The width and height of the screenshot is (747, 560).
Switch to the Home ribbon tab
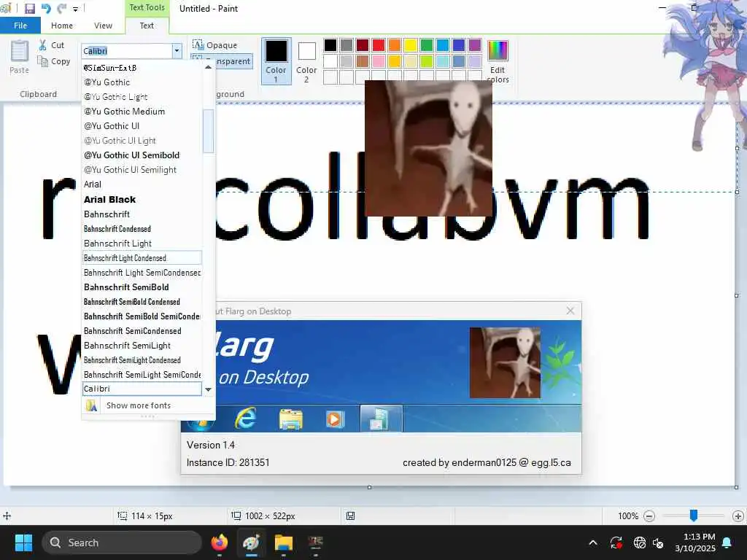click(x=62, y=26)
